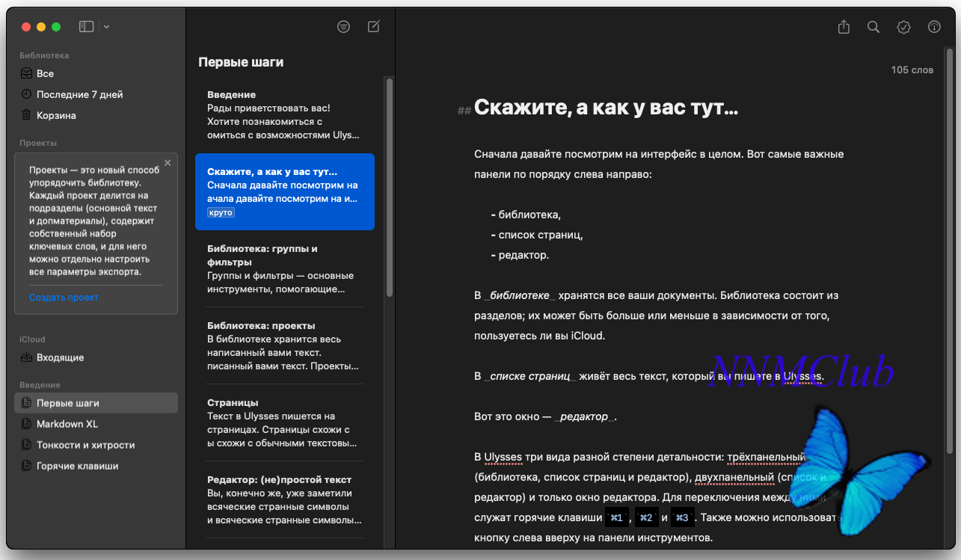Open the Страницы sheet
961x560 pixels.
click(x=285, y=422)
